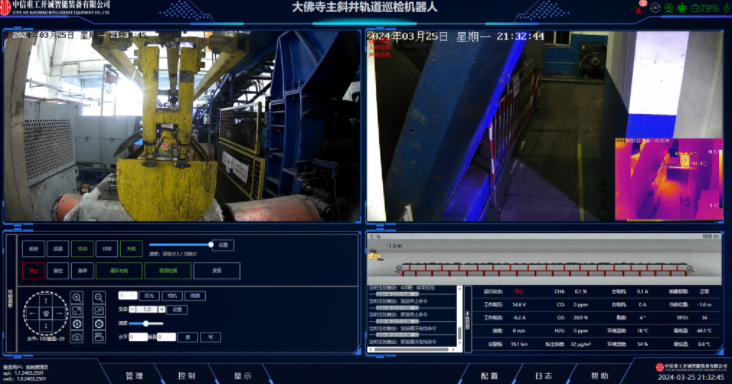Click the PTZ right arrow
732x384 pixels.
pos(59,314)
